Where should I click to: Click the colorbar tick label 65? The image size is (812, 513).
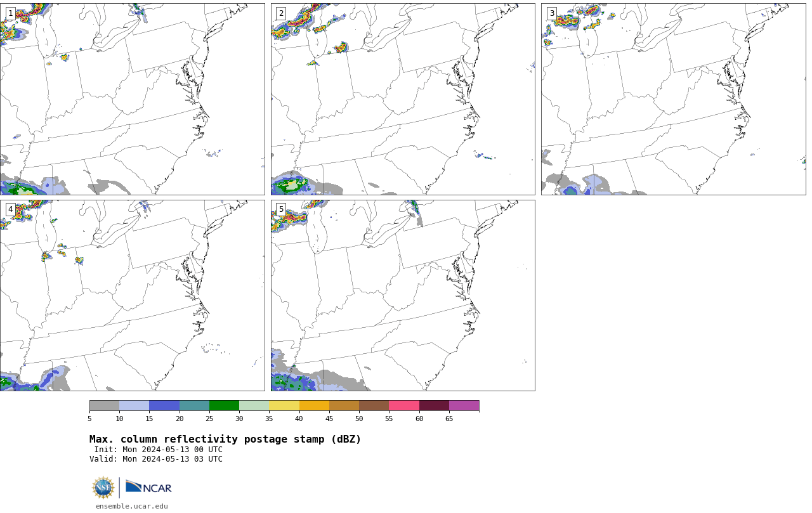tap(449, 419)
